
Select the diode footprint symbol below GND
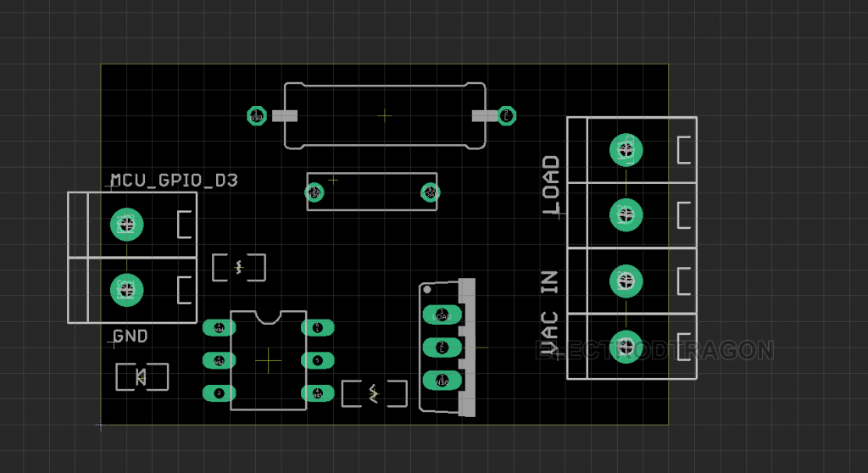(142, 376)
